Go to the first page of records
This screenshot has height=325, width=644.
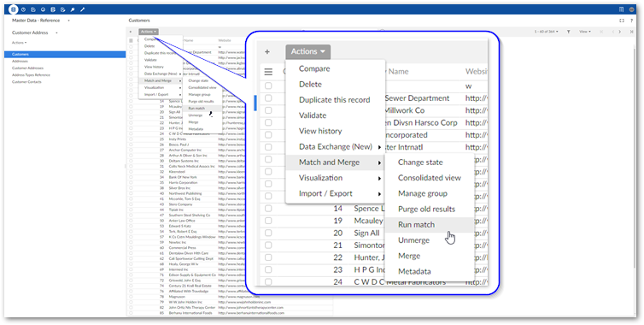click(601, 32)
